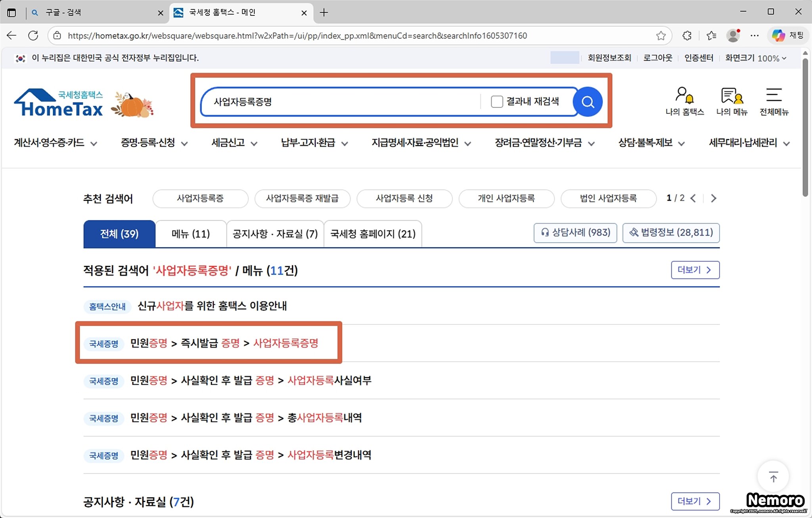Go to next recommended keywords page

click(714, 198)
